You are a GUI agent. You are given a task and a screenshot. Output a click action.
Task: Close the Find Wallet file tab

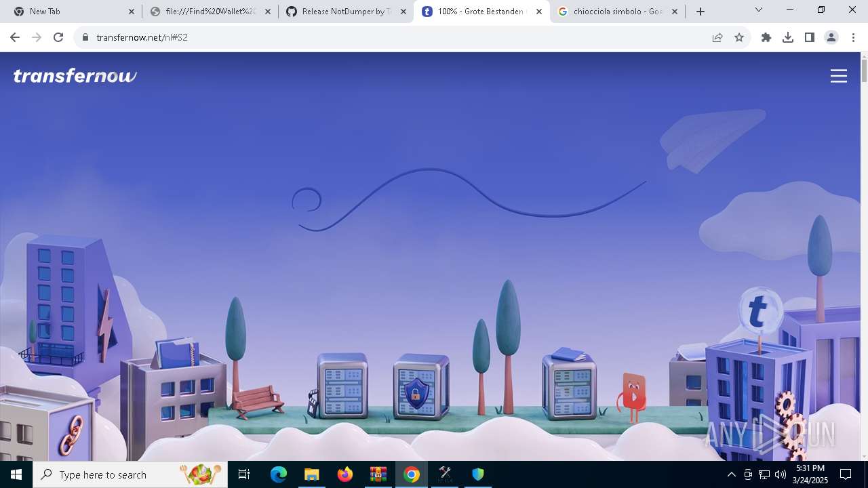[267, 12]
